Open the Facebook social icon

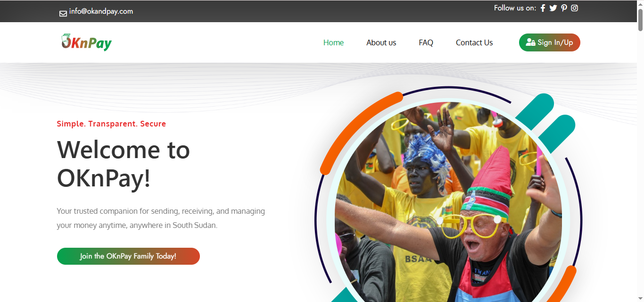pos(543,8)
